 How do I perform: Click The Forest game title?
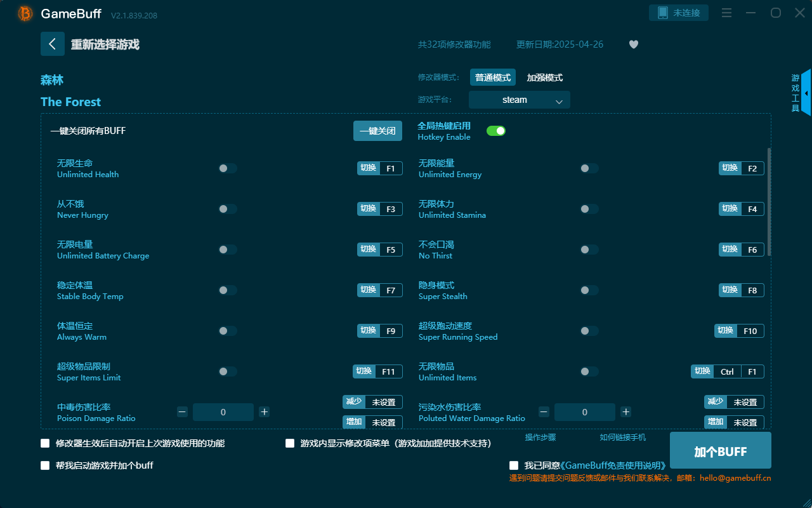point(70,102)
